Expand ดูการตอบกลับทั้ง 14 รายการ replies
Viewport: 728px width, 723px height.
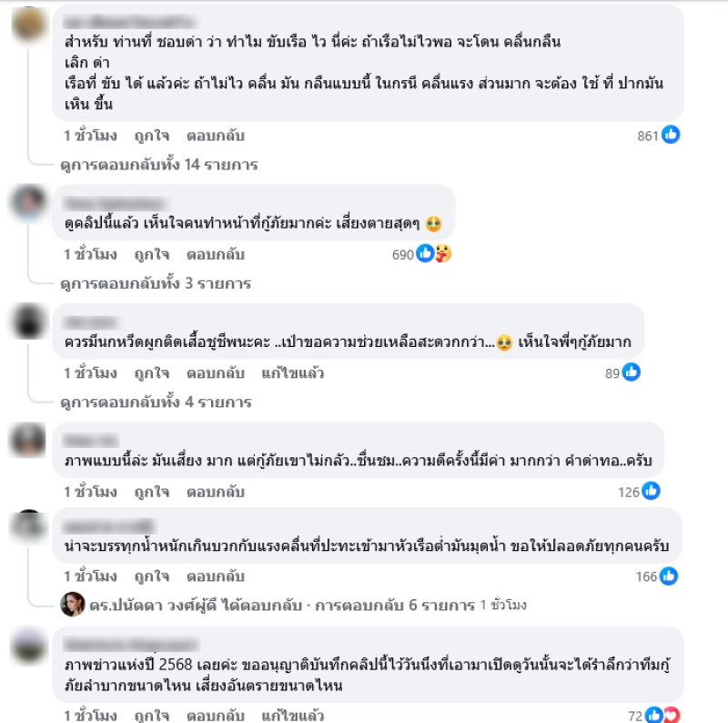pyautogui.click(x=158, y=165)
